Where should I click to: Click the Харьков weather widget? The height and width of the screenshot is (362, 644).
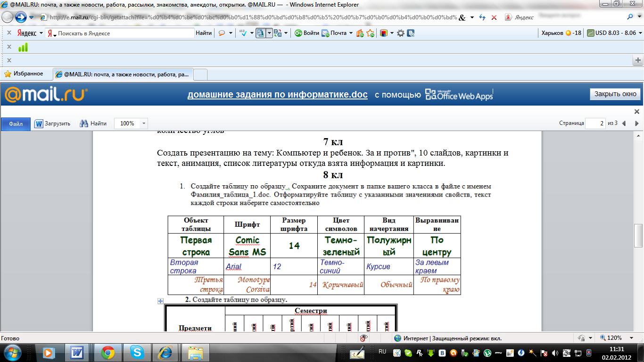click(561, 33)
